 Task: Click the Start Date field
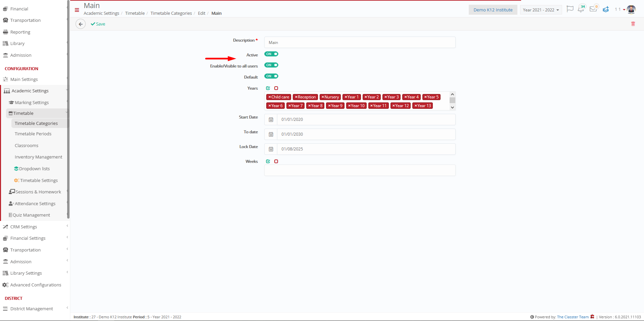click(x=366, y=120)
